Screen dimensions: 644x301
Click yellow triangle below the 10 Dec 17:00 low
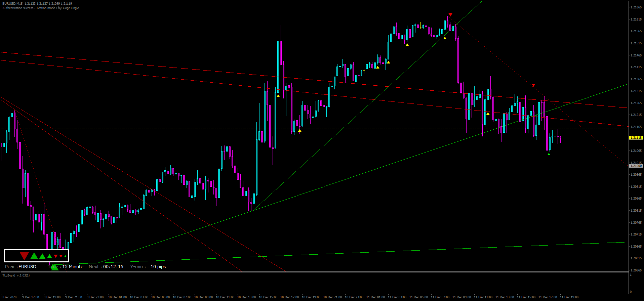coord(299,130)
